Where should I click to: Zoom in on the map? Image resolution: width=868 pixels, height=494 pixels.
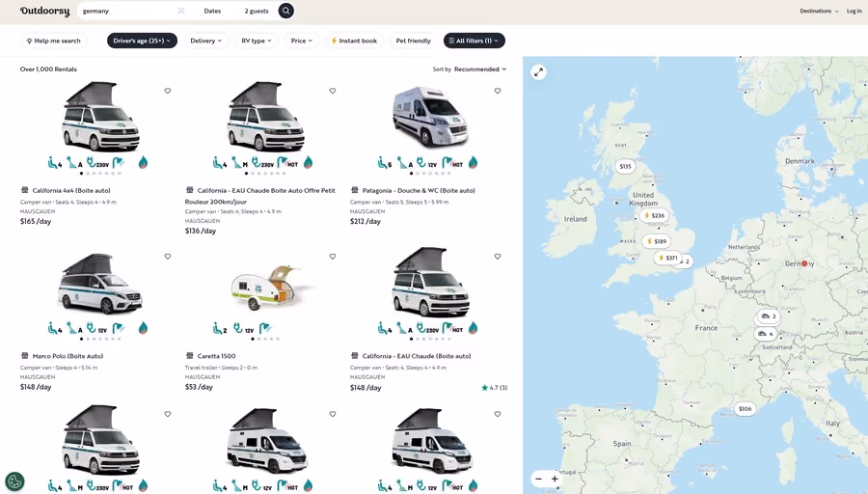coord(555,479)
